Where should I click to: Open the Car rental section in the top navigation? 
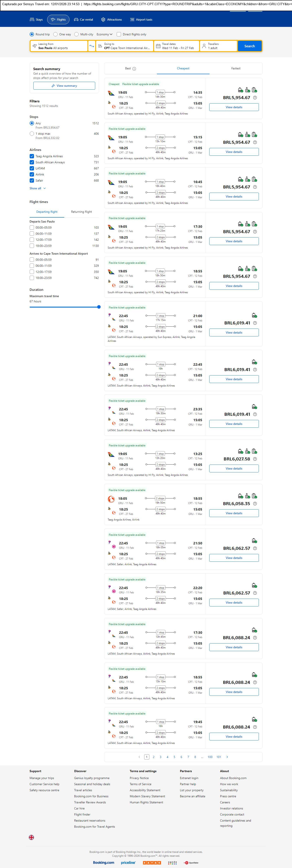click(83, 20)
